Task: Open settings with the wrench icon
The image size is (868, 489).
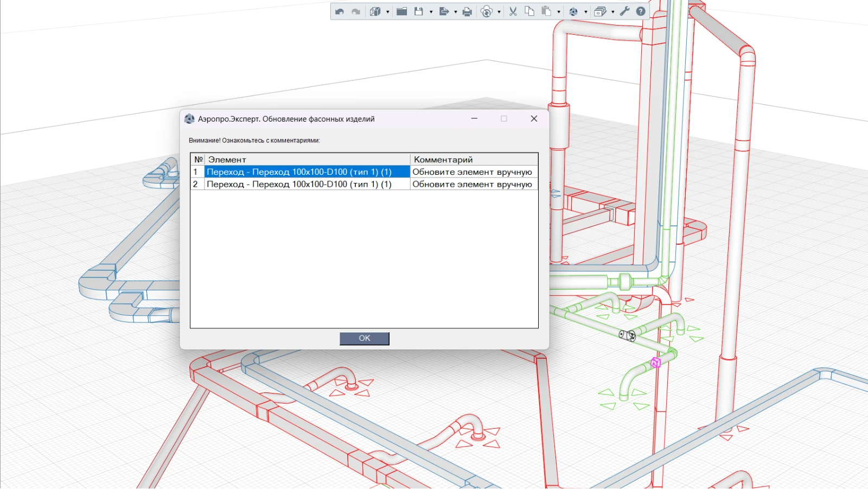Action: (x=624, y=11)
